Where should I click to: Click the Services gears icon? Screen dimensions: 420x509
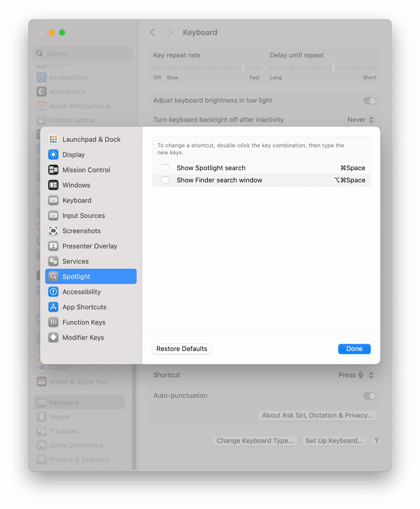[x=53, y=261]
